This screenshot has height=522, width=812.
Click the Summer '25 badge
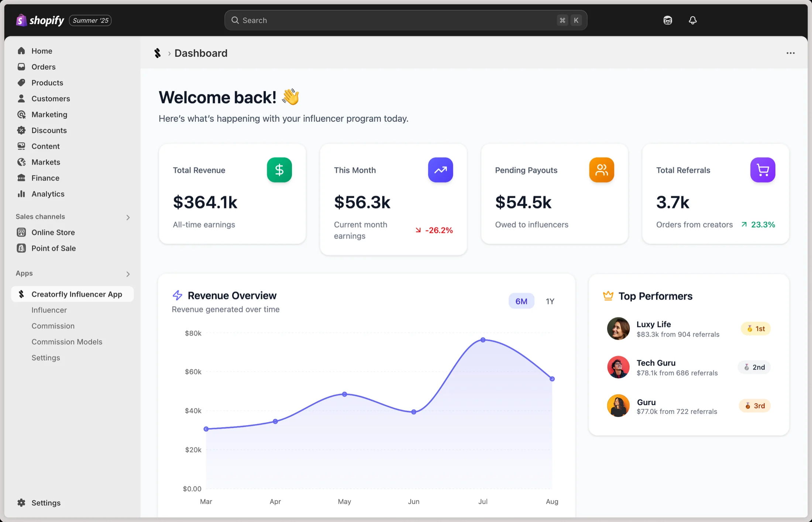(90, 20)
